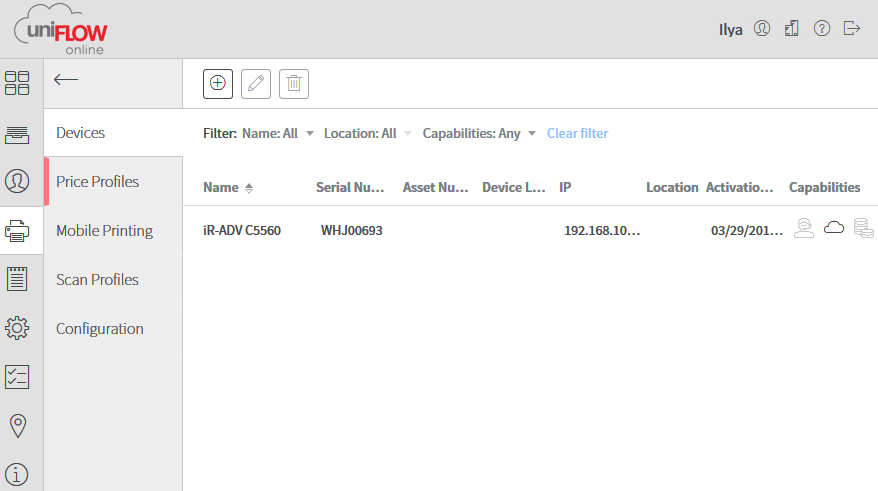Click the Serial Number column header
Image resolution: width=878 pixels, height=491 pixels.
(350, 187)
